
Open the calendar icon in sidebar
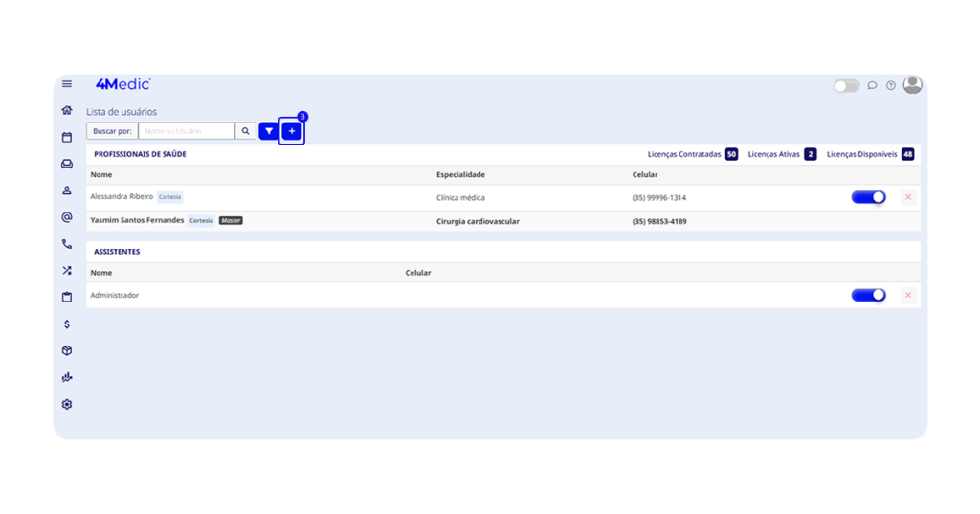pos(67,138)
